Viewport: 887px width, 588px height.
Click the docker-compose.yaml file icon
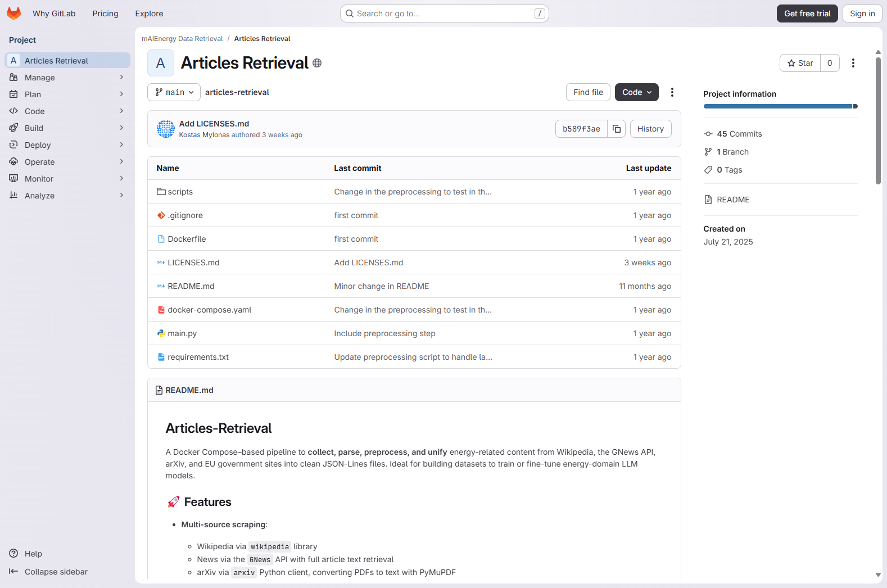pyautogui.click(x=161, y=310)
